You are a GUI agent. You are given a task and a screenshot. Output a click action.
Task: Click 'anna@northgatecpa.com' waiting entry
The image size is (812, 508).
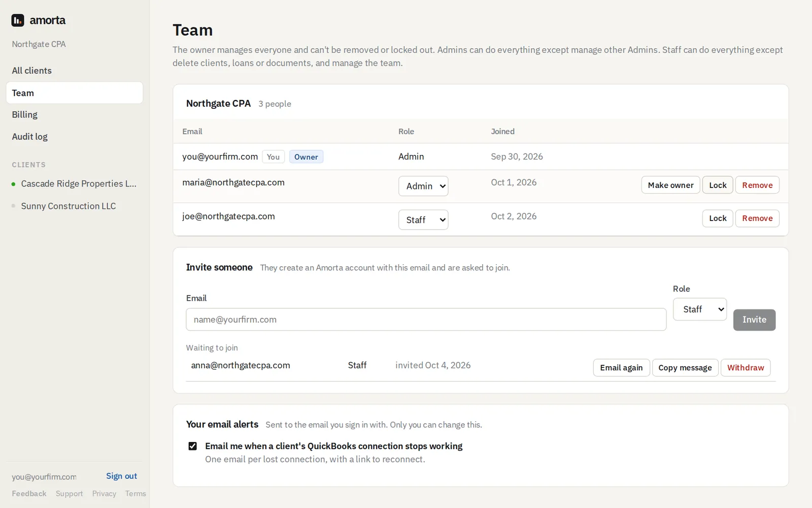coord(241,365)
